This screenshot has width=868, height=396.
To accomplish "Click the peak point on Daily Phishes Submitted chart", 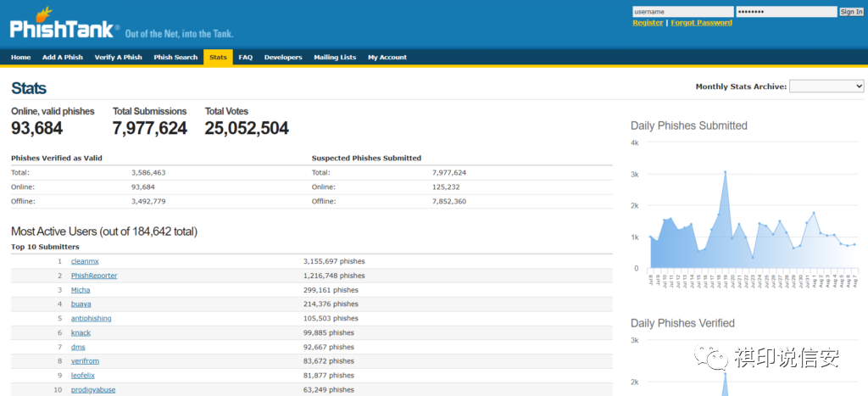I will tap(725, 172).
